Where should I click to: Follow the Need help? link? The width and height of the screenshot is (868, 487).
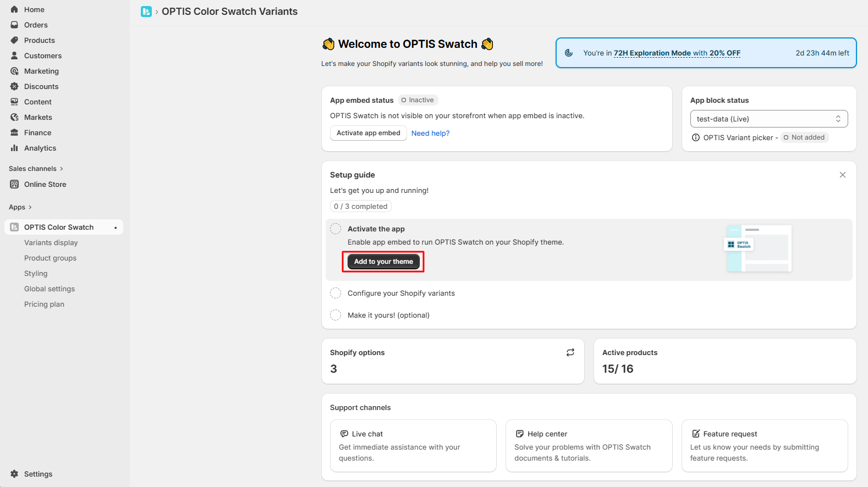430,133
